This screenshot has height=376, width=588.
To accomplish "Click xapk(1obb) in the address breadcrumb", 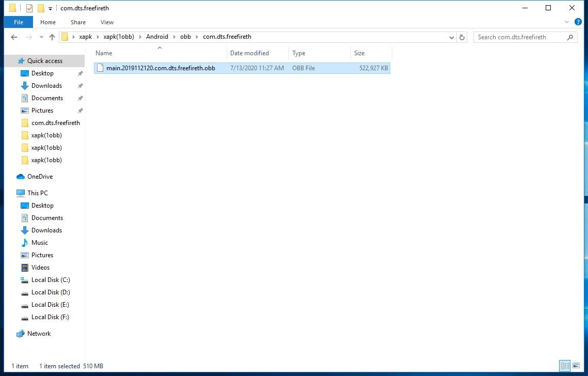I will pyautogui.click(x=119, y=37).
